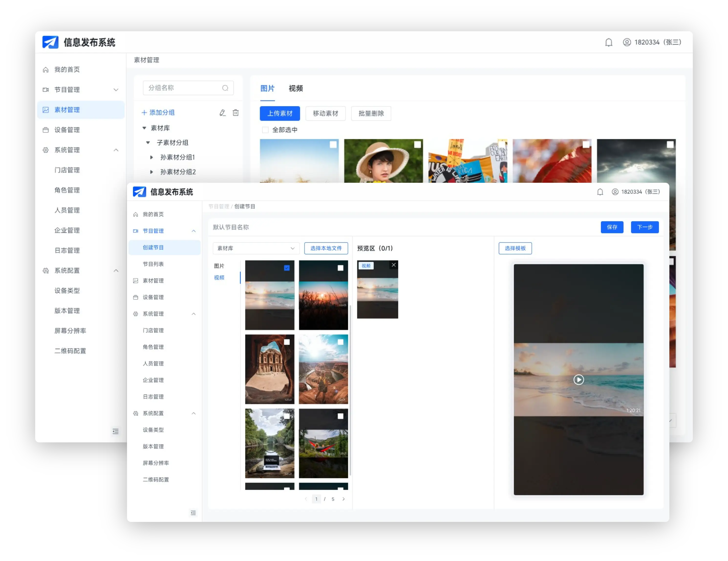Click search icon in 分组名称 field

[x=225, y=88]
